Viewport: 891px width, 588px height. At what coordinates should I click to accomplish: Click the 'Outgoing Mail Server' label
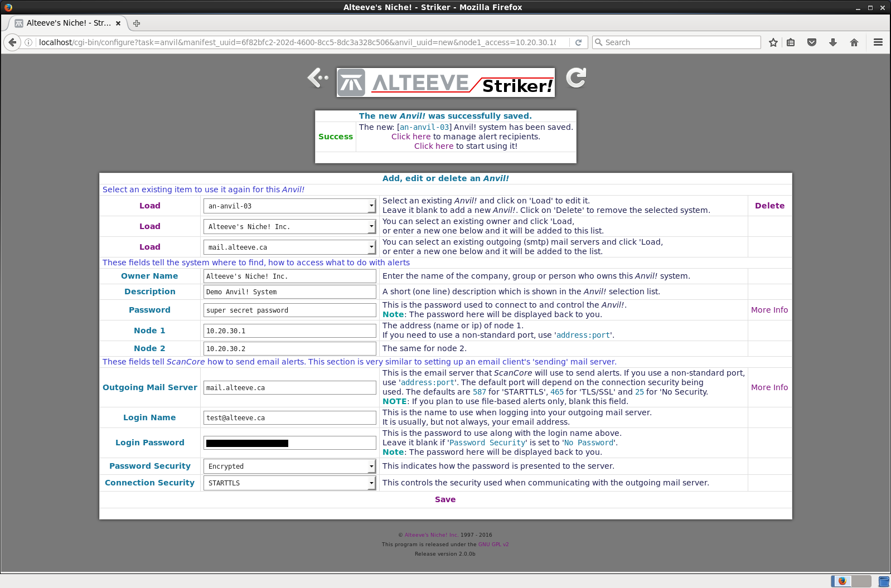pos(149,387)
